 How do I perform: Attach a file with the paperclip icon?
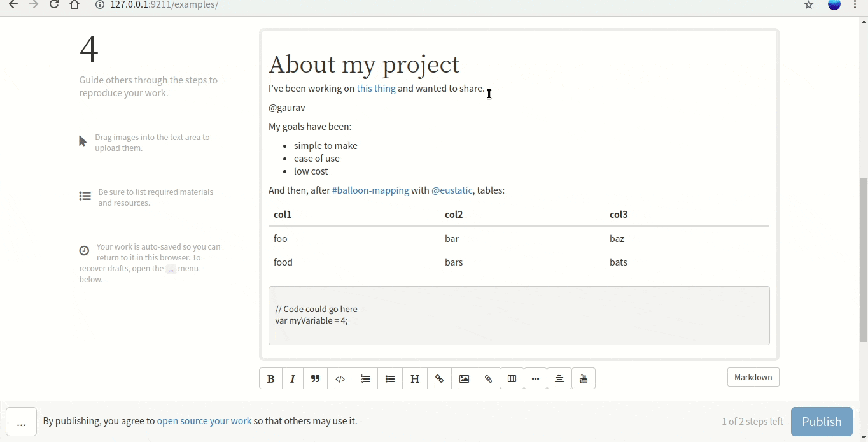[488, 379]
